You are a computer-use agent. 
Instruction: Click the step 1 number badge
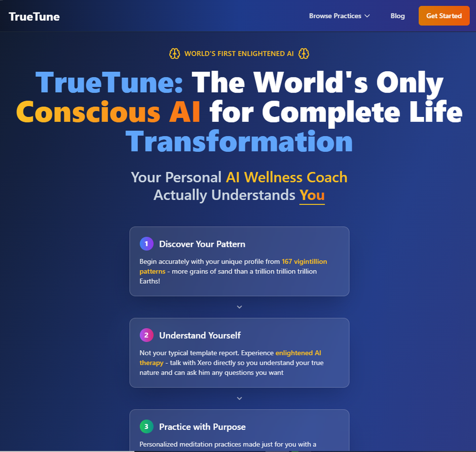[x=146, y=244]
